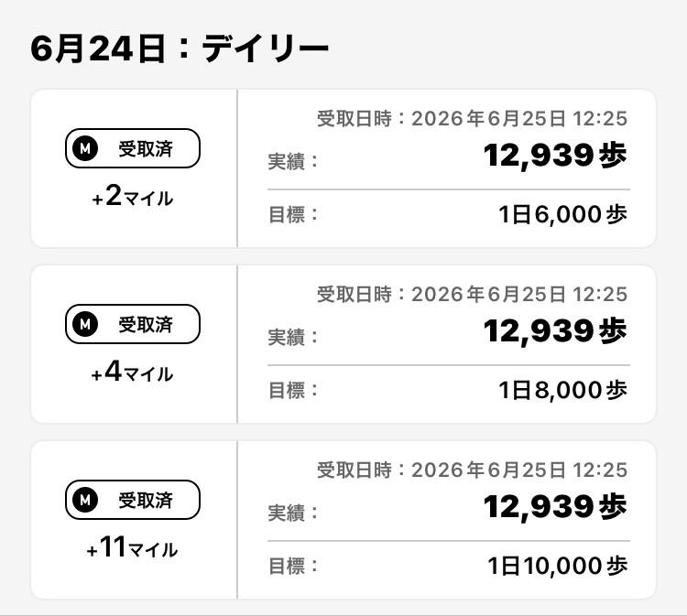Select the +4マイル reward label
The image size is (687, 616).
tap(132, 372)
